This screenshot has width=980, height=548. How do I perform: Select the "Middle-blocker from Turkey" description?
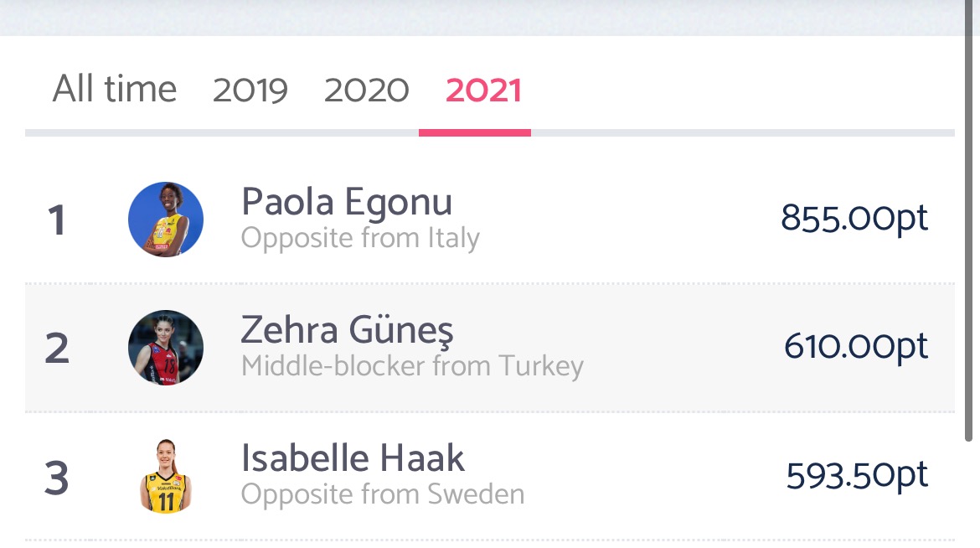pyautogui.click(x=412, y=367)
